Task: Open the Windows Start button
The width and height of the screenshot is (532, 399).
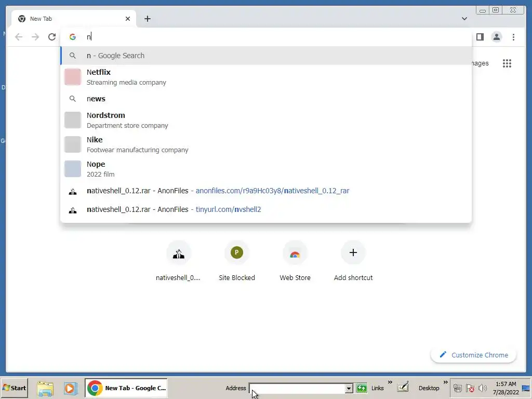Action: coord(14,388)
